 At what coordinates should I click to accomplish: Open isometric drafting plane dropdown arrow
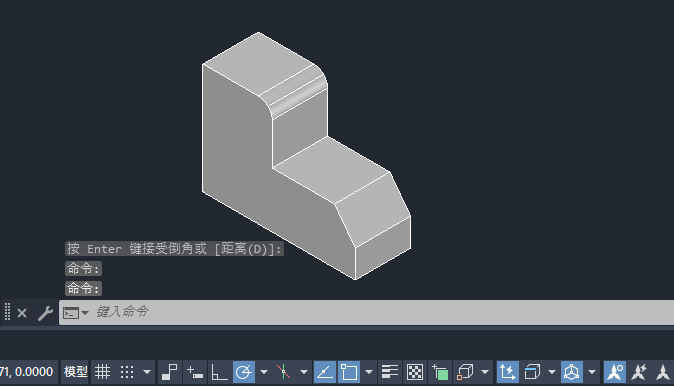point(303,372)
